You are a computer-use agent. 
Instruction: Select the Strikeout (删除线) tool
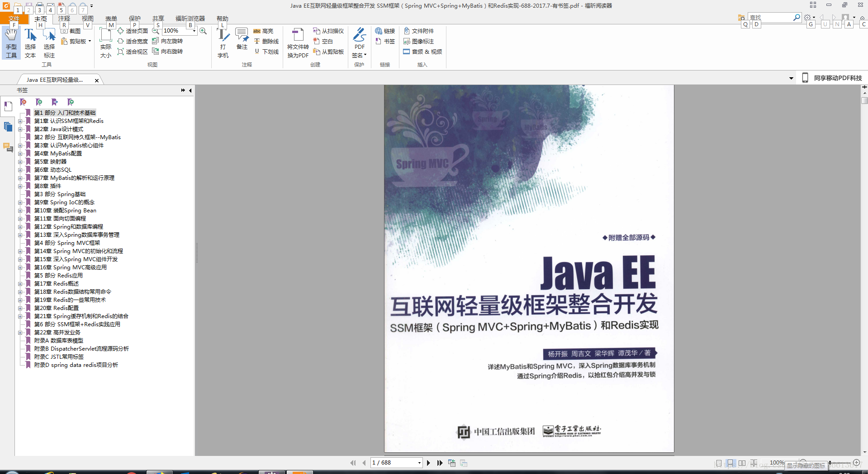point(266,41)
